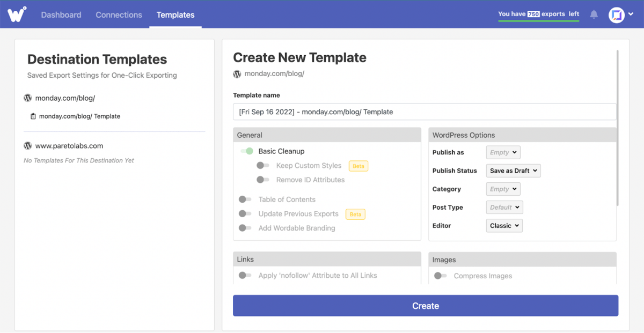Screen dimensions: 644x333
Task: Turn on Add Wordable Branding toggle
Action: point(245,228)
